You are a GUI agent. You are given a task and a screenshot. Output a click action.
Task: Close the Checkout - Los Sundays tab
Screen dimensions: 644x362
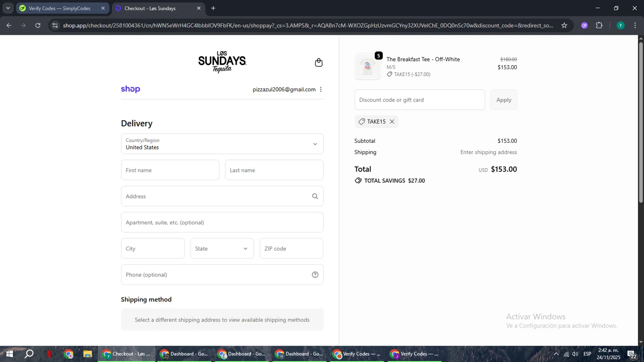pos(199,8)
